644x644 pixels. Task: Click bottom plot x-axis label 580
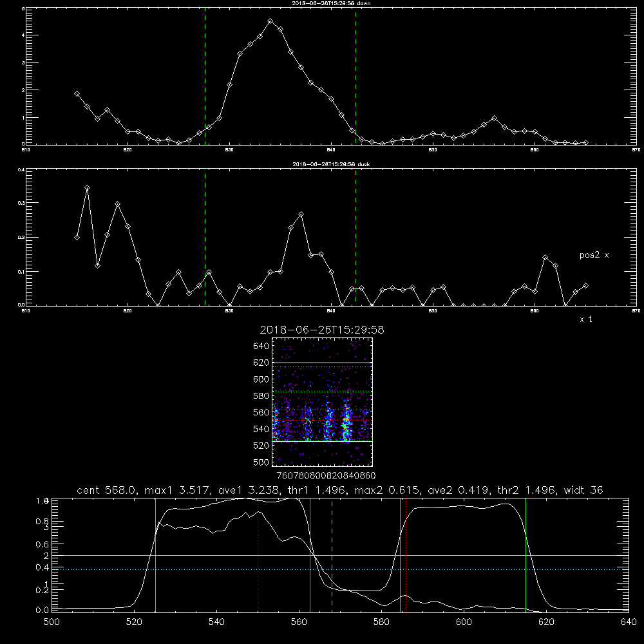pyautogui.click(x=381, y=621)
